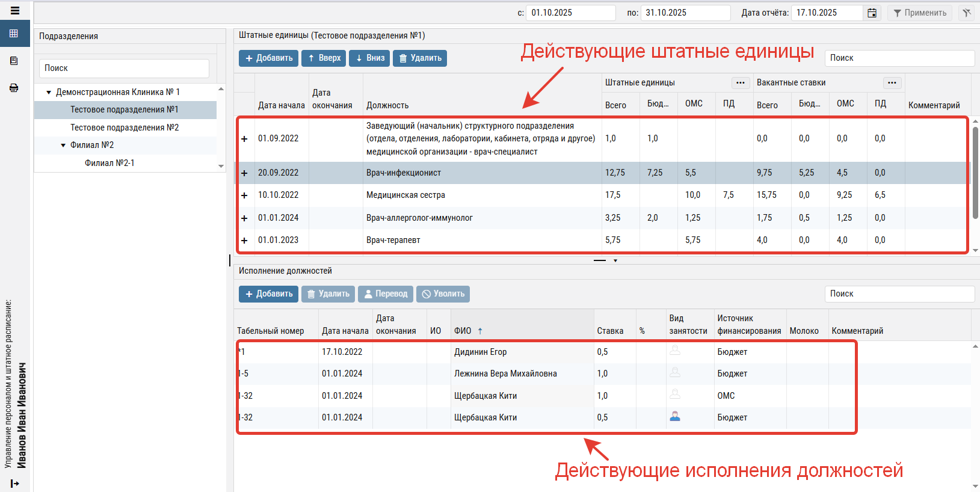Open the Вакантные ставки column options menu

click(x=892, y=83)
